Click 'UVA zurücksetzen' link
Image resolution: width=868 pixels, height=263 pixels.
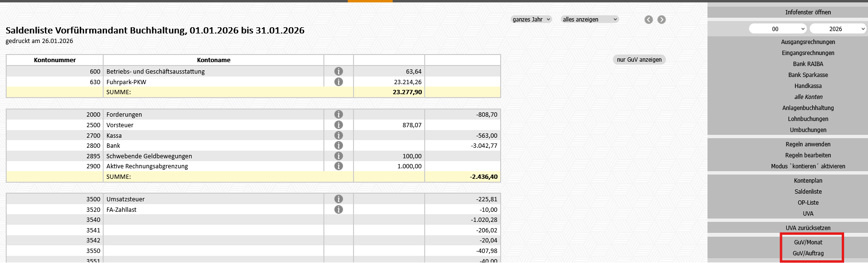(x=808, y=228)
